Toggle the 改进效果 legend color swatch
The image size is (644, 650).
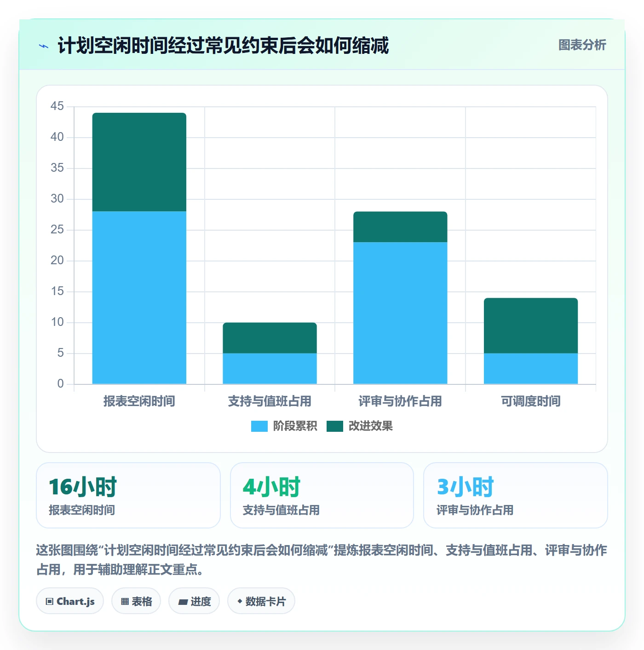[335, 426]
